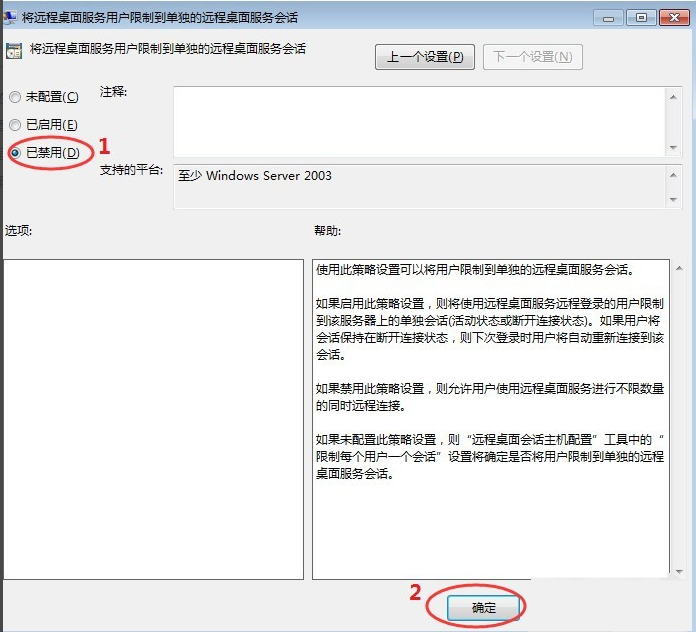Screen dimensions: 696x632
Task: Click the 下一个设置(N) button
Action: pos(532,57)
